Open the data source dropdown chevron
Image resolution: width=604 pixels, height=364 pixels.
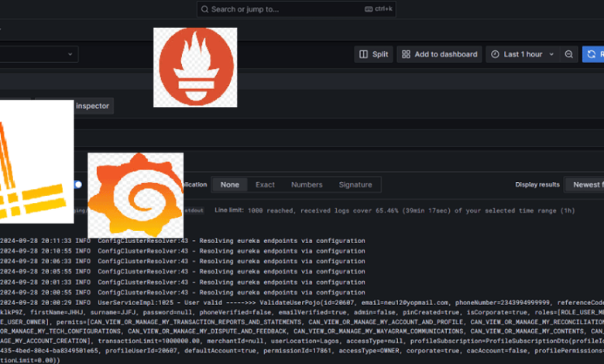(70, 54)
